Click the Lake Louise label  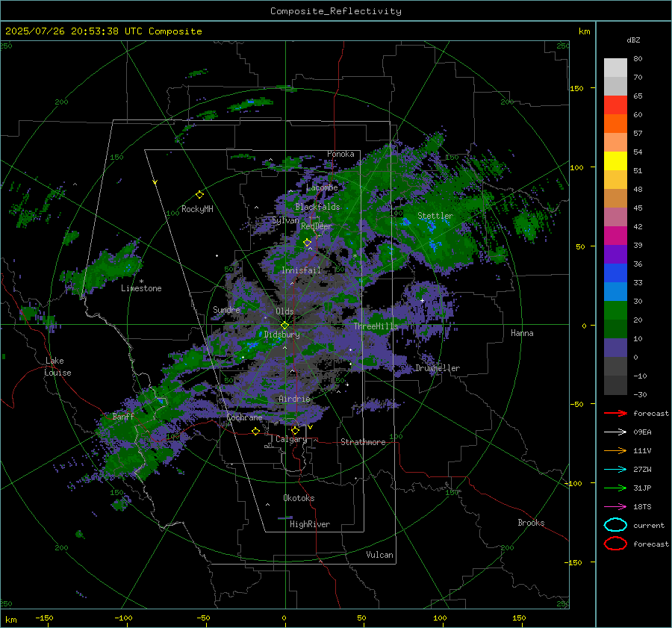coord(57,367)
